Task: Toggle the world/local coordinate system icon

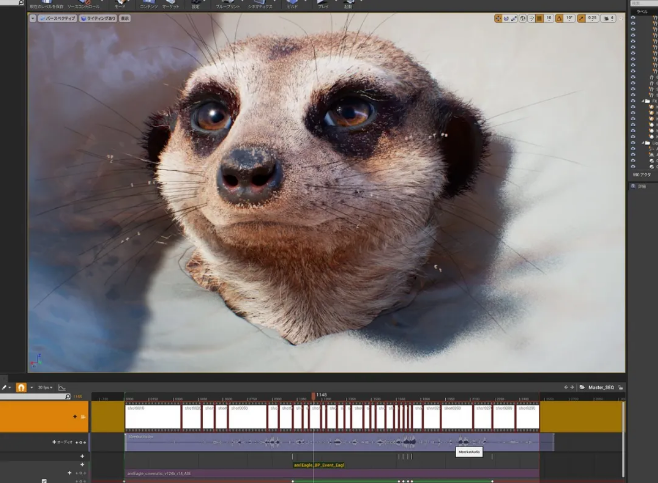Action: click(525, 18)
